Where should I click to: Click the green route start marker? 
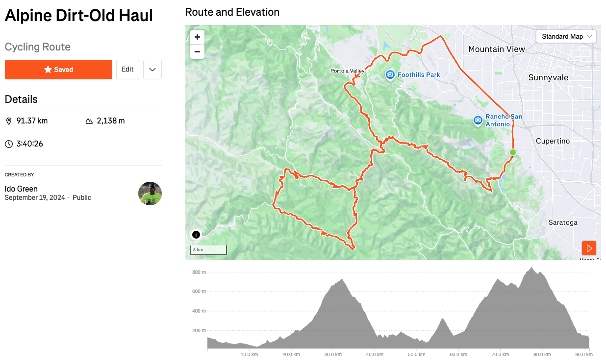(513, 152)
